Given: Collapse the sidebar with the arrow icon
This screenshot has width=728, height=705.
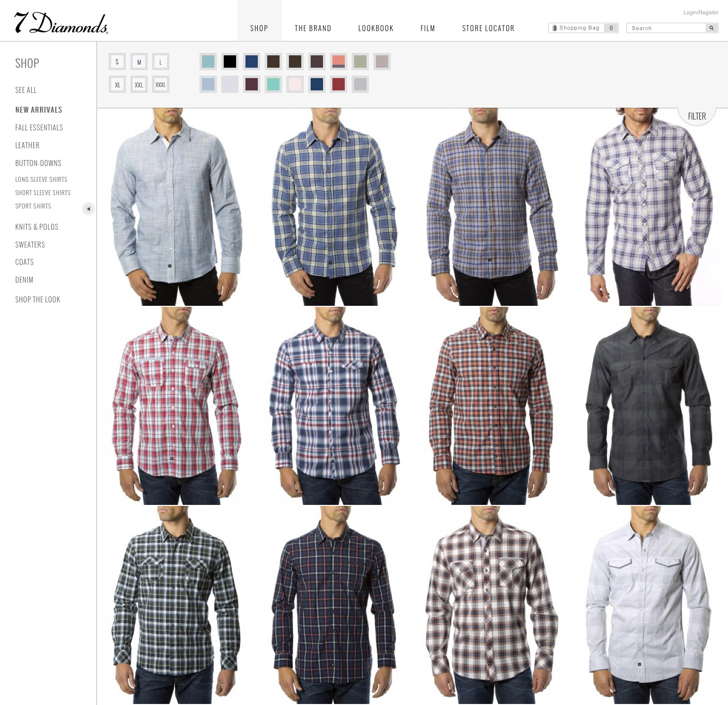Looking at the screenshot, I should click(88, 209).
